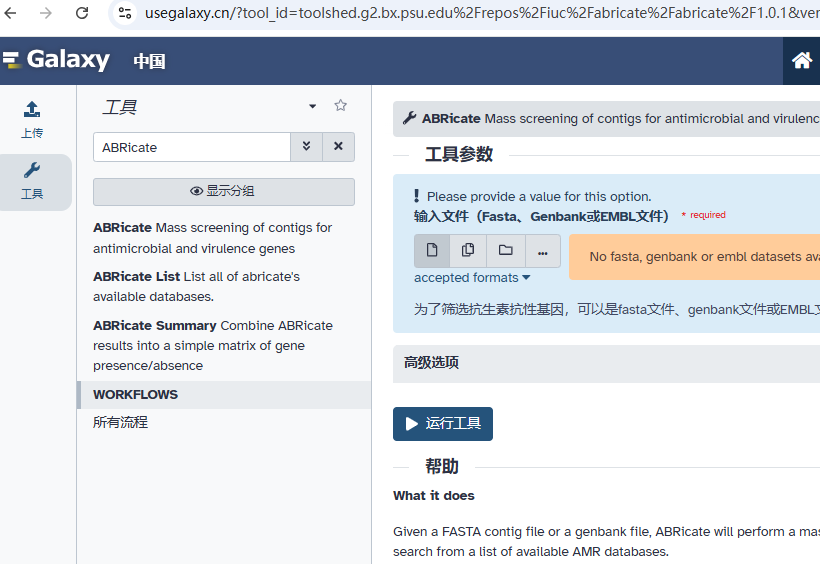Viewport: 820px width, 564px height.
Task: Click the Galaxy logo
Action: coord(56,60)
